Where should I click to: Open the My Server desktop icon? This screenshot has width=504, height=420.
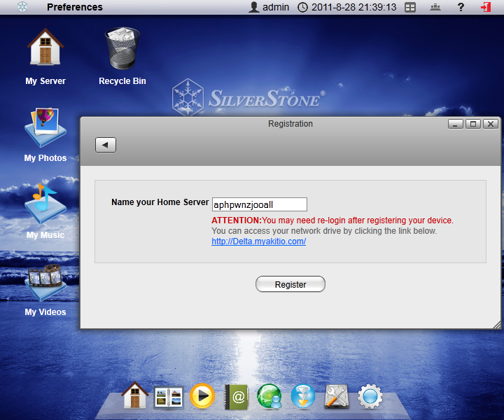[x=45, y=48]
